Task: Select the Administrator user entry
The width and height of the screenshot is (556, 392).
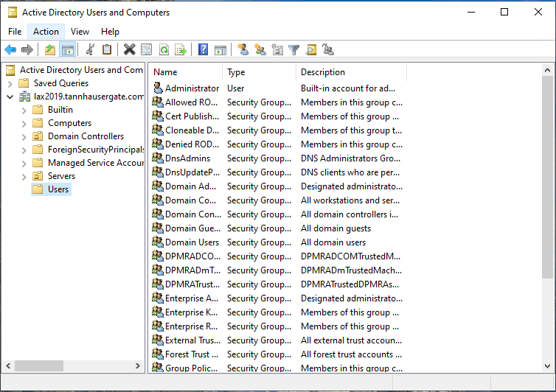Action: [x=192, y=88]
